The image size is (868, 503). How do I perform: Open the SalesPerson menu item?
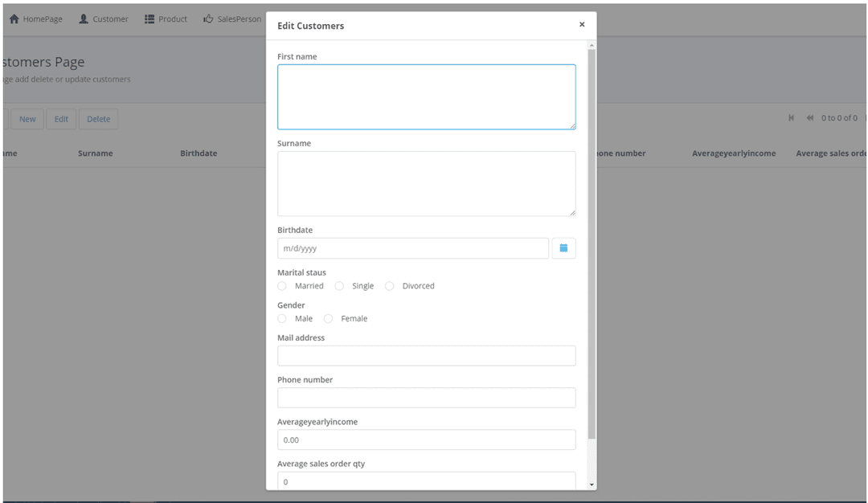point(232,18)
